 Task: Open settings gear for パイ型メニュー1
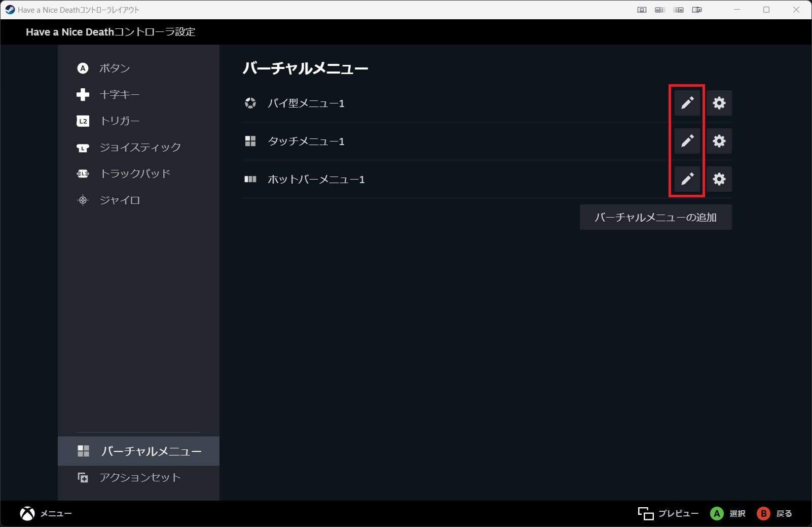(719, 103)
